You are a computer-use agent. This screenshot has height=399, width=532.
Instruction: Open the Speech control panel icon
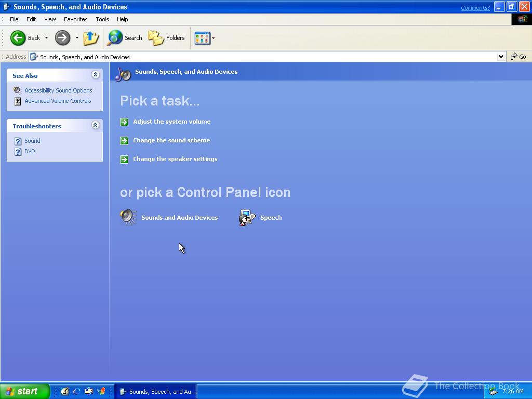coord(247,218)
